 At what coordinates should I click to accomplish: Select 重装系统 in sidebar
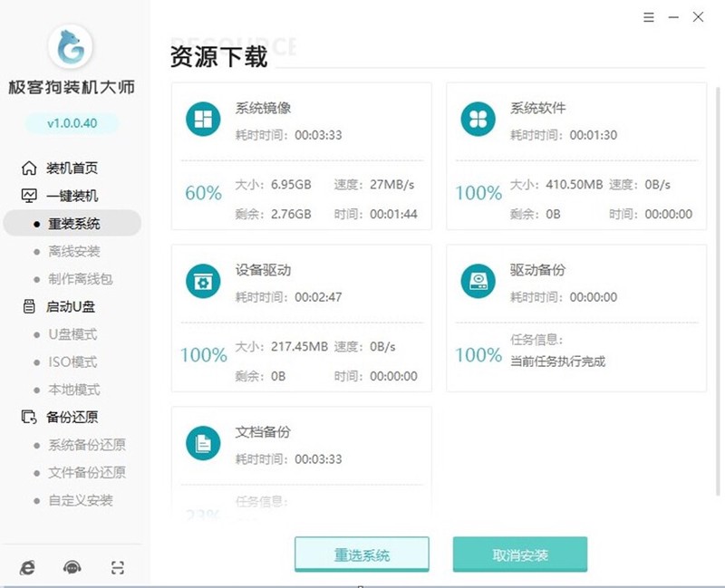(x=72, y=223)
